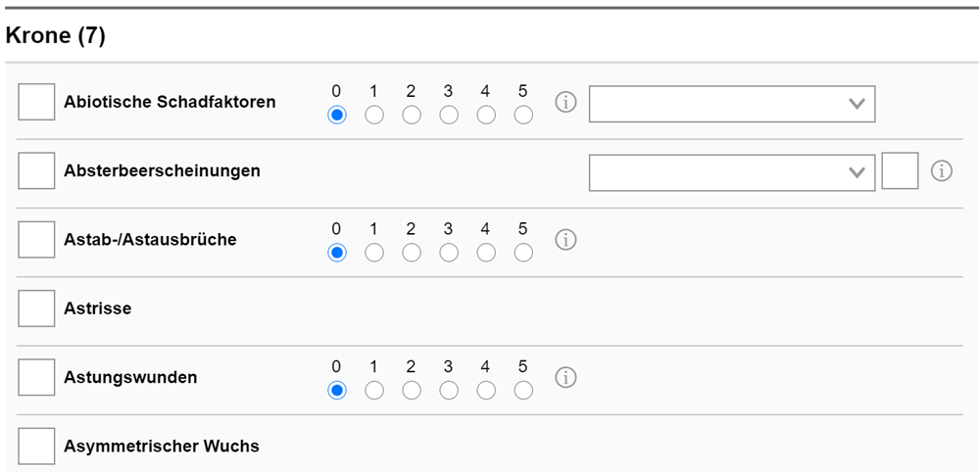Check the Astungswunden checkbox
This screenshot has width=980, height=472.
point(36,377)
